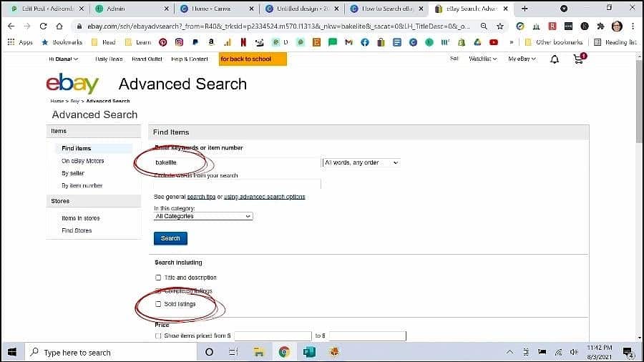644x362 pixels.
Task: Switch to the Home - Canva tab
Action: tap(215, 9)
